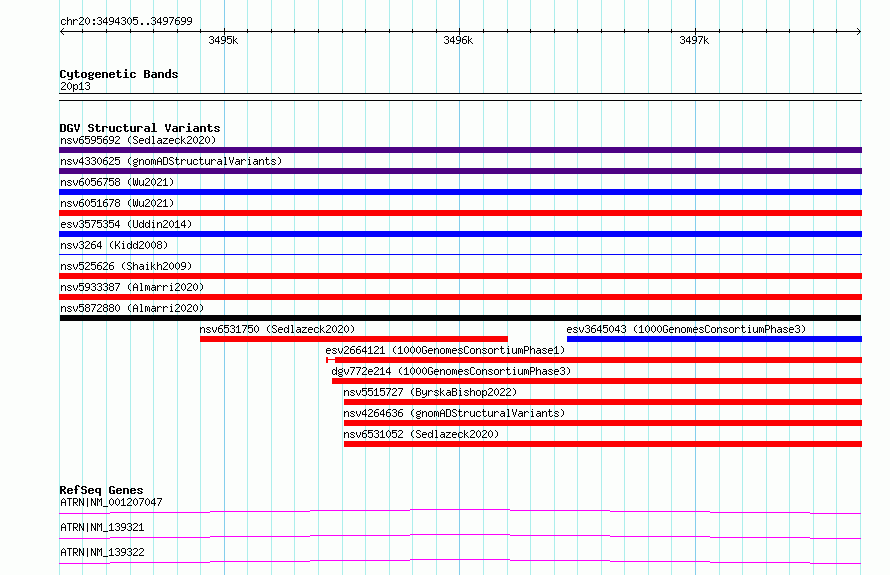Click the 3496k ruler mark
This screenshot has width=890, height=575.
click(x=458, y=40)
